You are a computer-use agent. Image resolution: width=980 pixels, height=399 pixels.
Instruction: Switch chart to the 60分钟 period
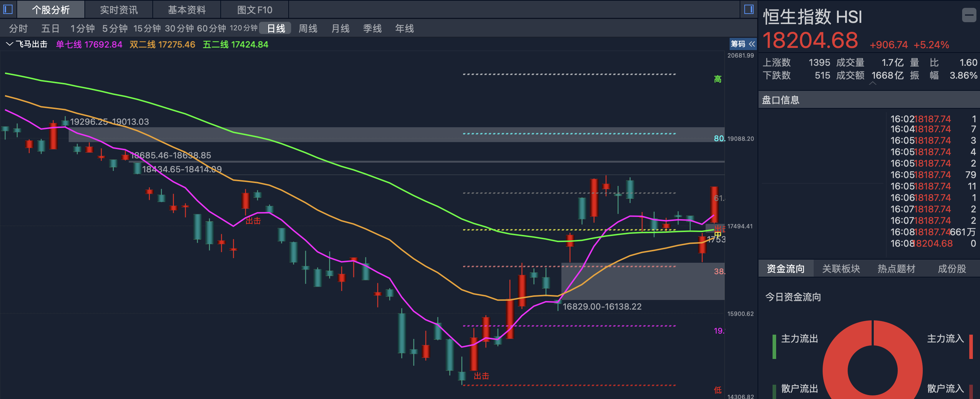pyautogui.click(x=211, y=29)
